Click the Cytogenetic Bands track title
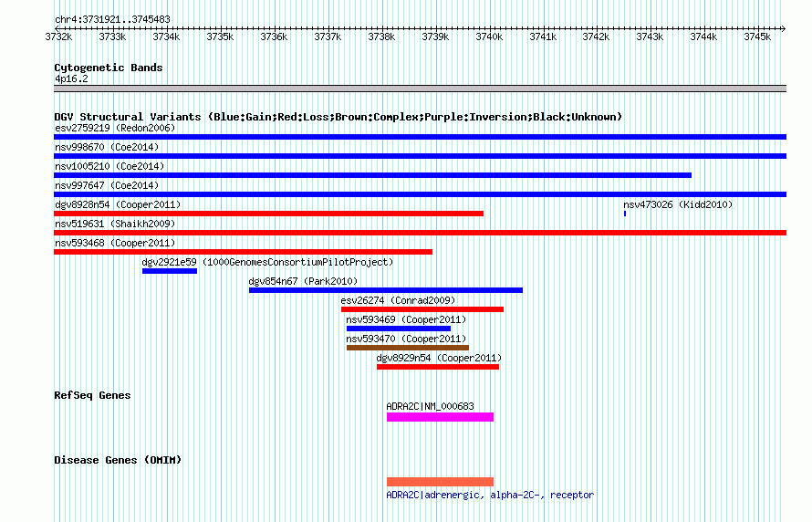The width and height of the screenshot is (812, 522). (x=109, y=68)
